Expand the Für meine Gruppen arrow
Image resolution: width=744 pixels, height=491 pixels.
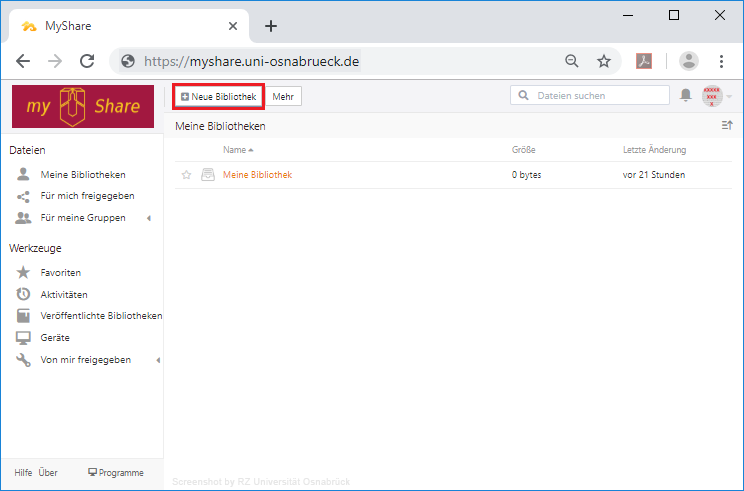149,218
